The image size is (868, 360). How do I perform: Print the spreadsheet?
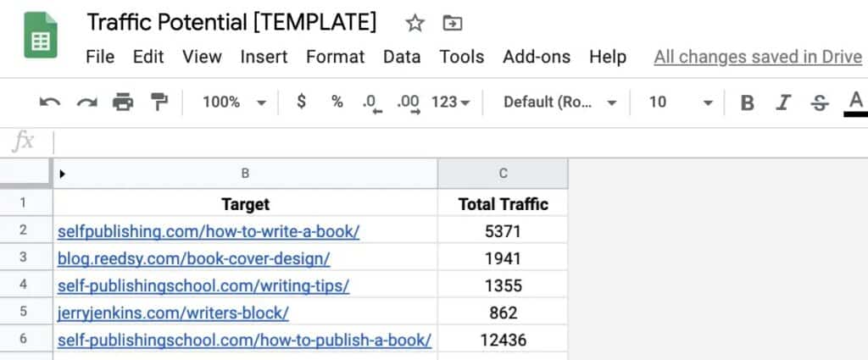pos(123,102)
